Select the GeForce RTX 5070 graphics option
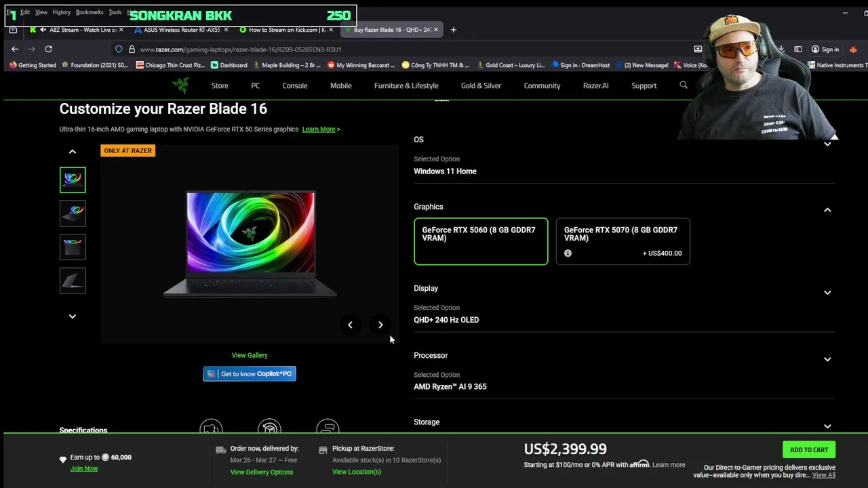Image resolution: width=868 pixels, height=488 pixels. click(623, 241)
